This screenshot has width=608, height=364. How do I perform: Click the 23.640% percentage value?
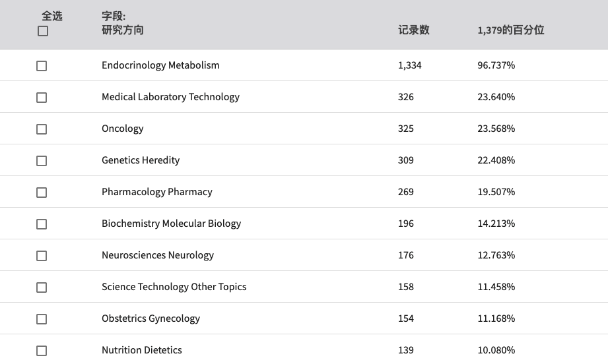click(x=496, y=97)
